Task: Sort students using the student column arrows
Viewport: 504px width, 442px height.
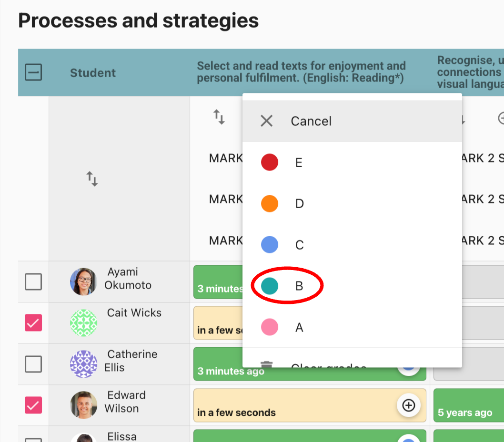Action: [x=92, y=179]
